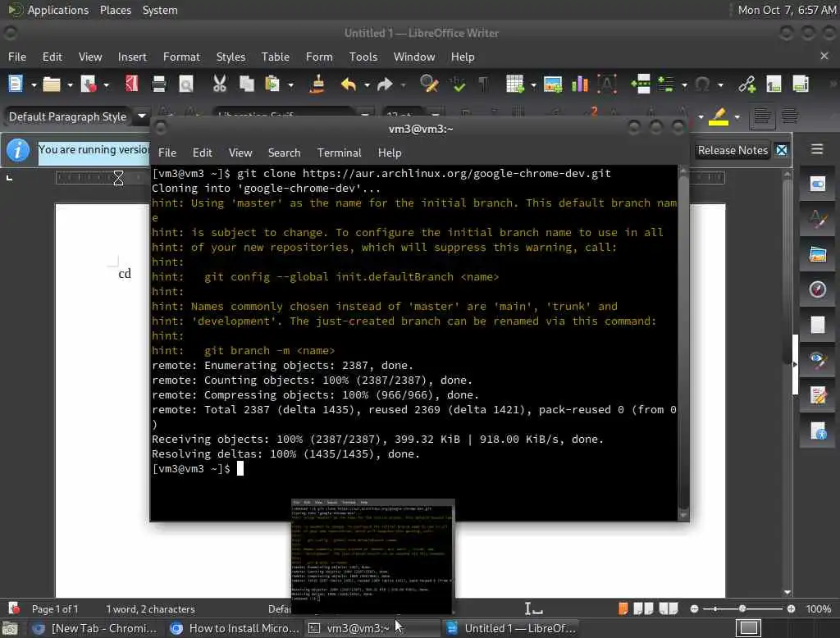Open the Gallery sidebar deck

[x=818, y=254]
